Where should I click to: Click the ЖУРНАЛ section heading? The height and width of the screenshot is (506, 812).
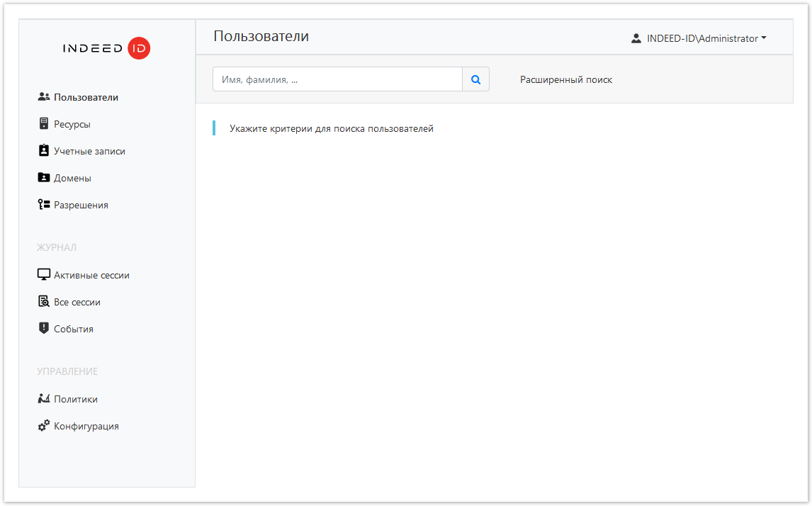(x=57, y=247)
